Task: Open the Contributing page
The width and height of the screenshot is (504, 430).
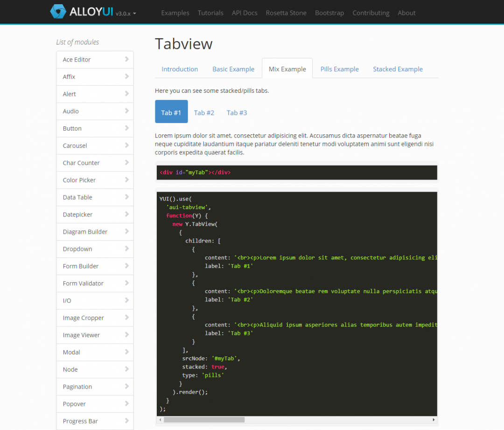Action: [x=371, y=13]
